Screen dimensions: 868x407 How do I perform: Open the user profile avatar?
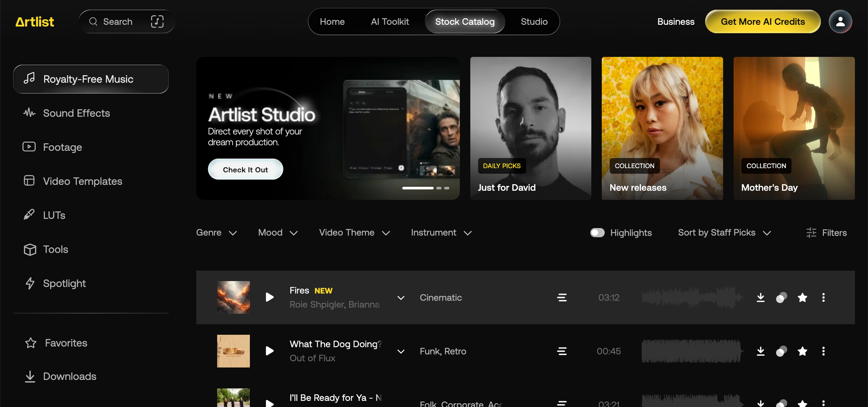tap(840, 22)
